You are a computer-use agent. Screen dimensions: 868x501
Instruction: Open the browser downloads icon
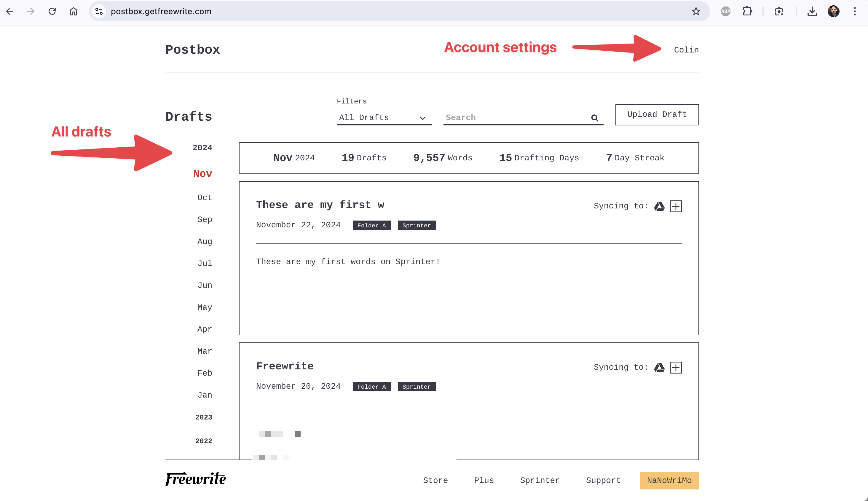click(812, 11)
